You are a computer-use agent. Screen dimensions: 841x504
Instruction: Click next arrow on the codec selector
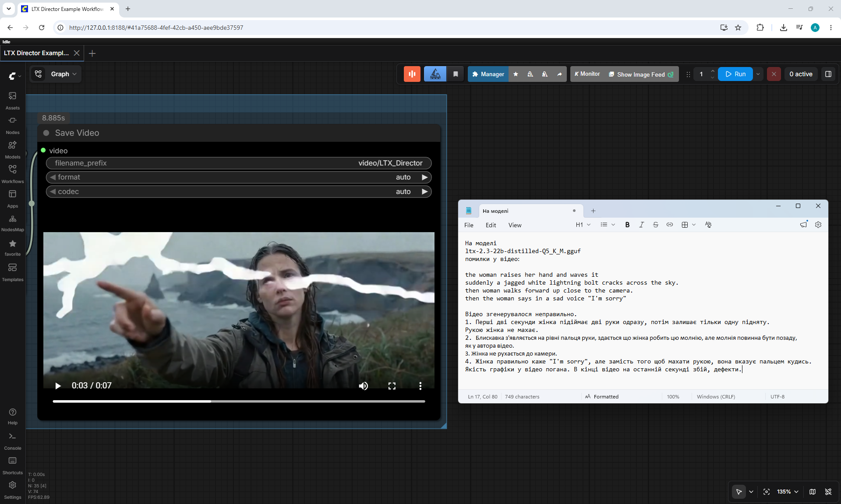coord(424,192)
